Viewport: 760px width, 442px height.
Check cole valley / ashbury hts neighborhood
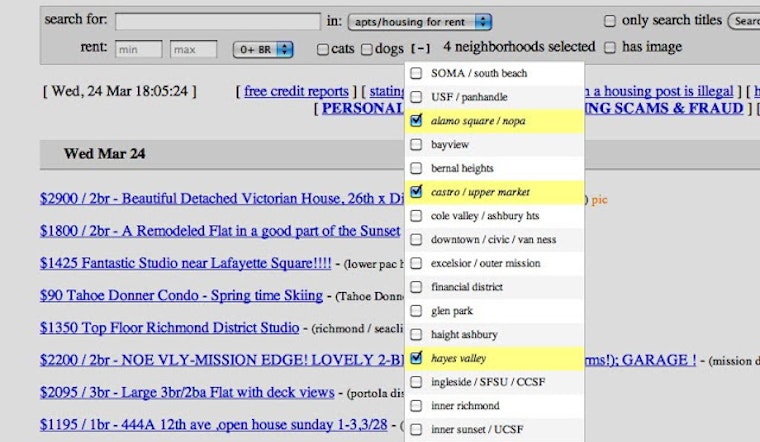point(416,216)
